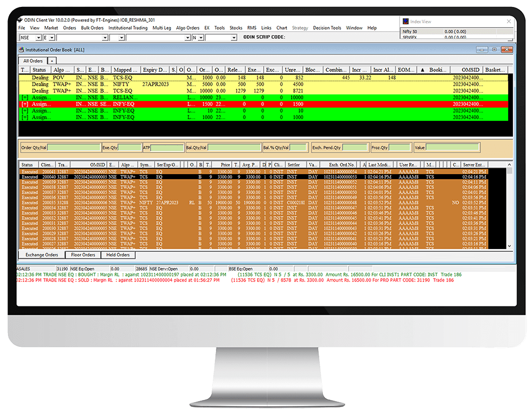This screenshot has width=532, height=416.
Task: Click the Index View panel icon
Action: (x=405, y=21)
